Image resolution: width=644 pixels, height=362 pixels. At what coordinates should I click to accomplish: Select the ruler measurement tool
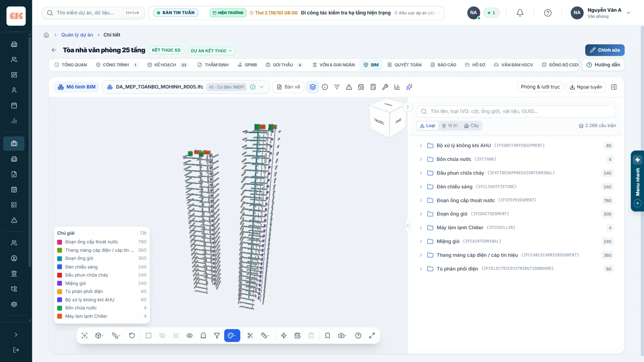(265, 336)
